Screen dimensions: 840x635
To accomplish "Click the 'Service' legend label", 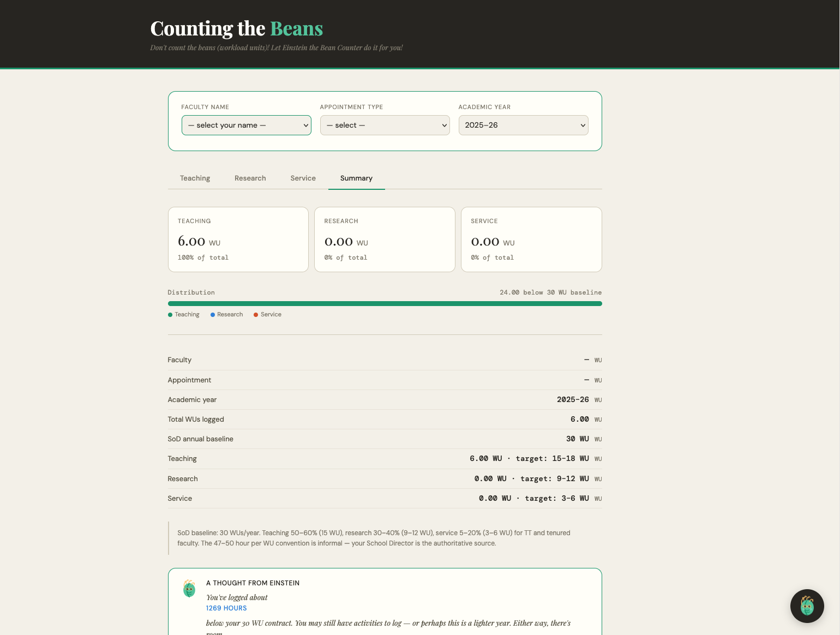I will pyautogui.click(x=271, y=315).
